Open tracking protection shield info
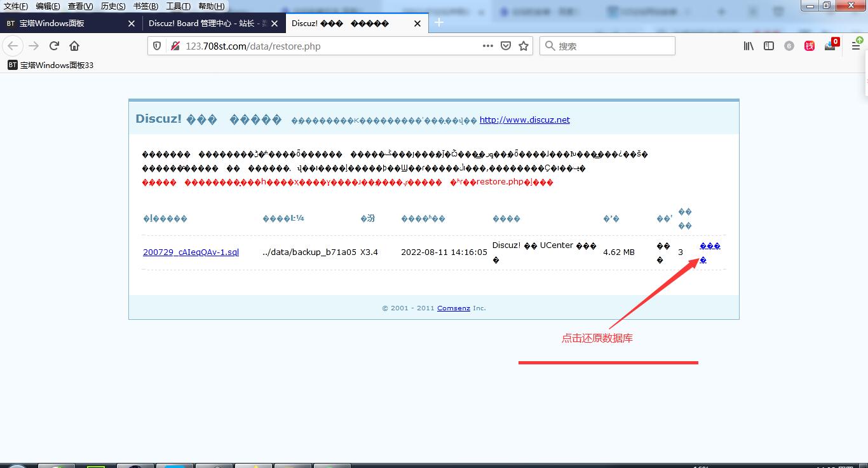 click(158, 46)
